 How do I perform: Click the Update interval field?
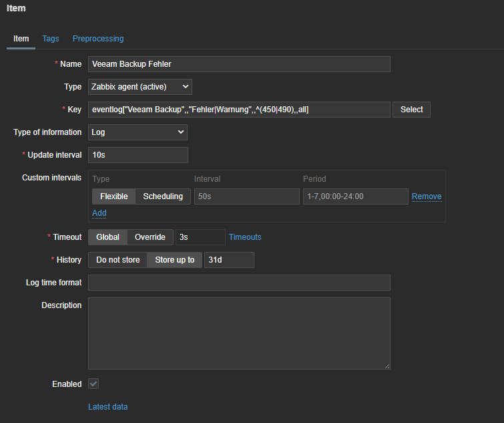(x=138, y=155)
